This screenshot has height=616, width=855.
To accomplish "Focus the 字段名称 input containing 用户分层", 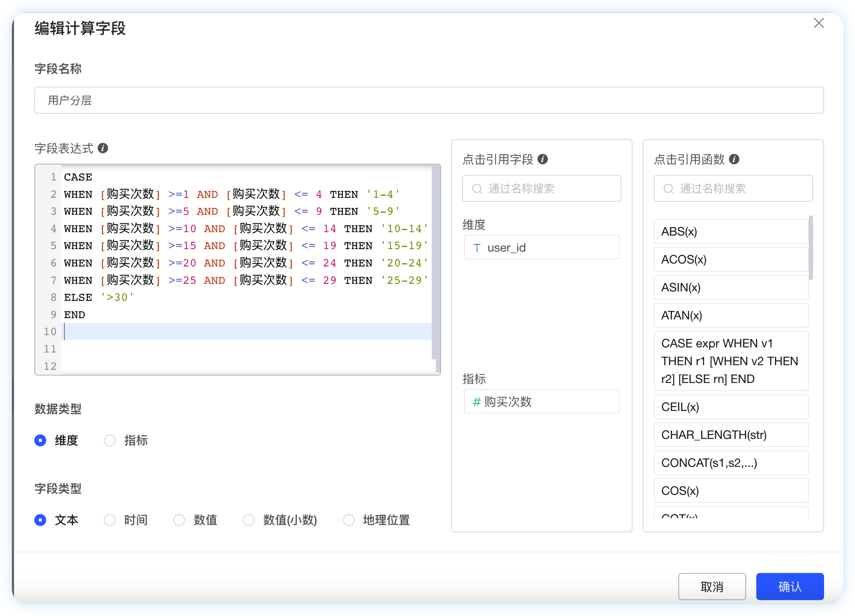I will click(x=429, y=100).
